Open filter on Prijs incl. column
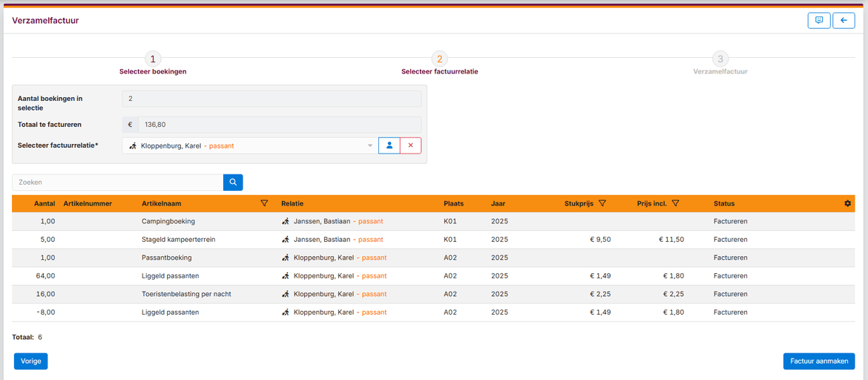Image resolution: width=868 pixels, height=380 pixels. (x=675, y=203)
